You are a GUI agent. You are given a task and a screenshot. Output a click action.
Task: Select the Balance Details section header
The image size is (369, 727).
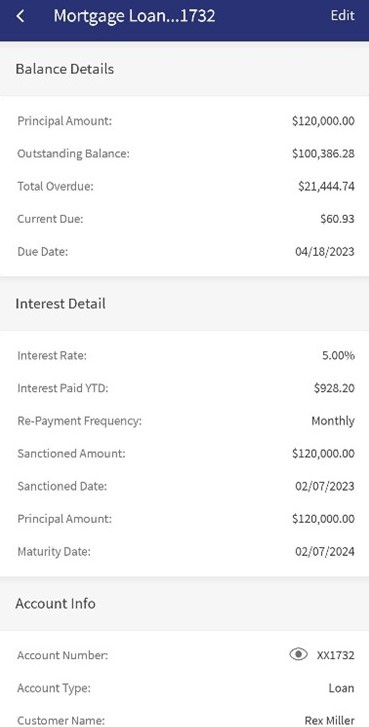(64, 69)
